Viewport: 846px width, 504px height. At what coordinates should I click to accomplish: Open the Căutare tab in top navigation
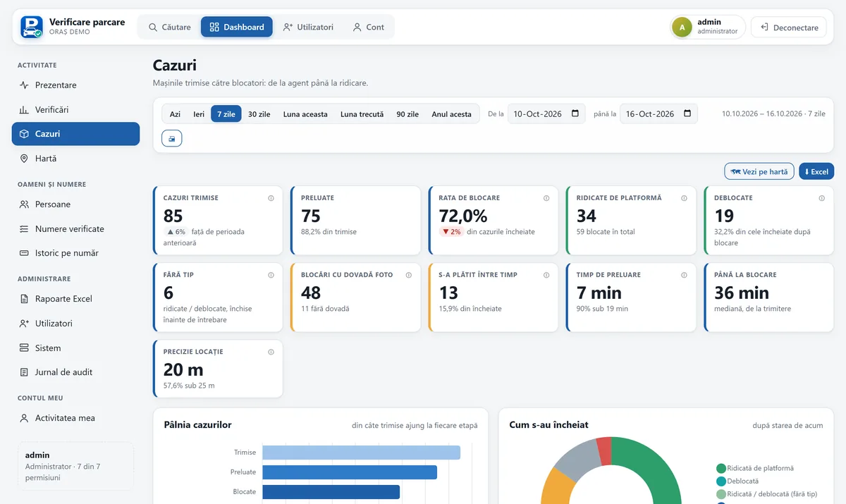pos(170,27)
